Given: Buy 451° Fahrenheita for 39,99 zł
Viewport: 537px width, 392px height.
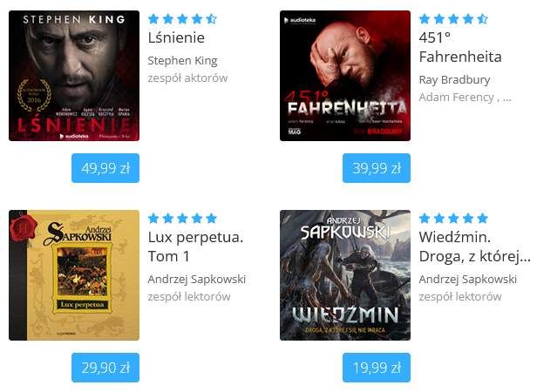Looking at the screenshot, I should coord(377,168).
